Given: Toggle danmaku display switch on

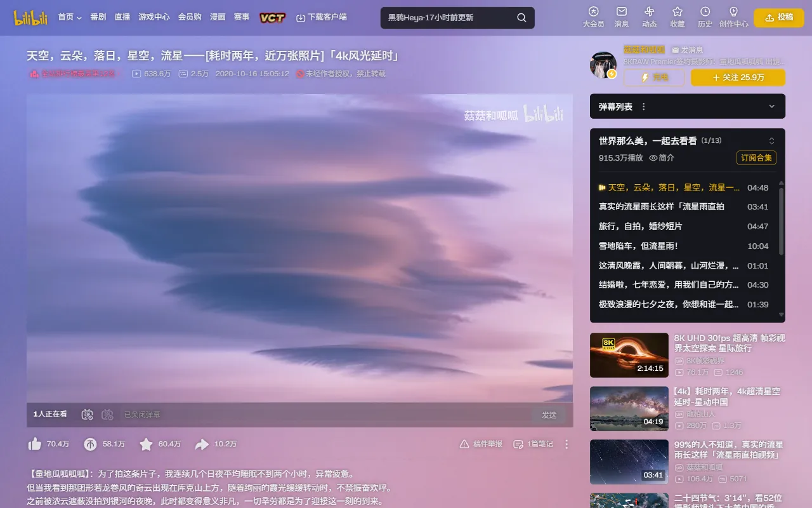Looking at the screenshot, I should (88, 415).
